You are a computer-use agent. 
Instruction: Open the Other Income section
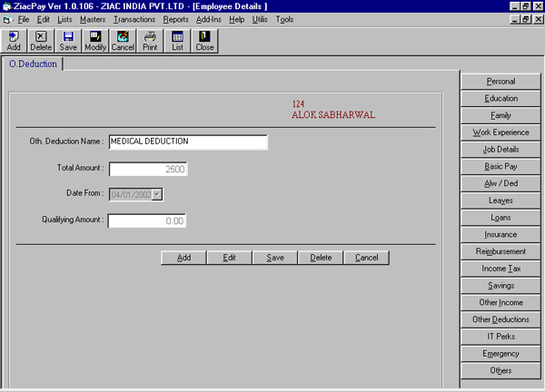tap(500, 302)
